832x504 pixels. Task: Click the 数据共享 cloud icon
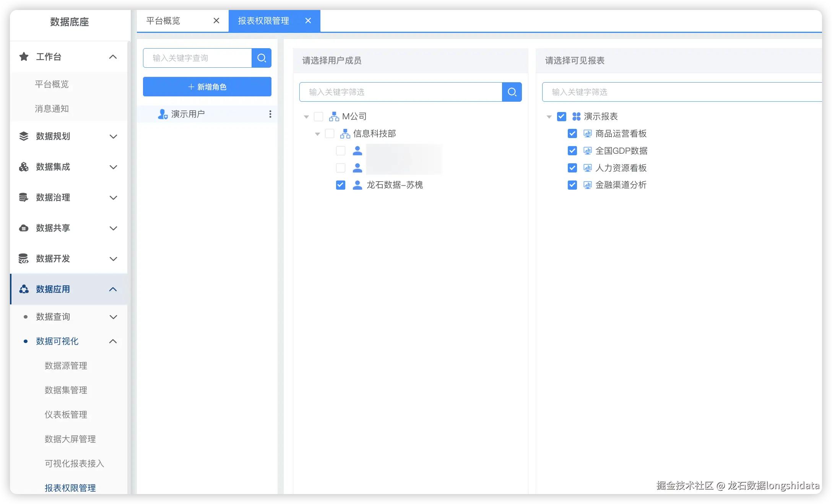[24, 228]
